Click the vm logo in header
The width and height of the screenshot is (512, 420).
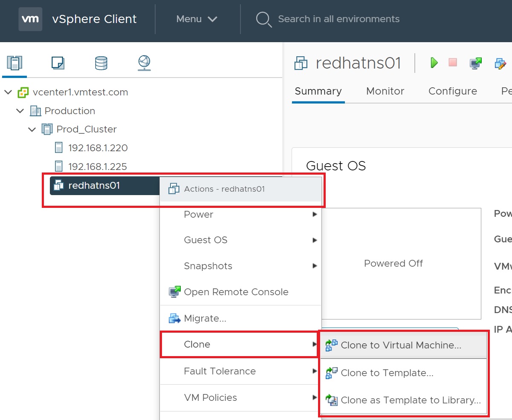pyautogui.click(x=30, y=19)
